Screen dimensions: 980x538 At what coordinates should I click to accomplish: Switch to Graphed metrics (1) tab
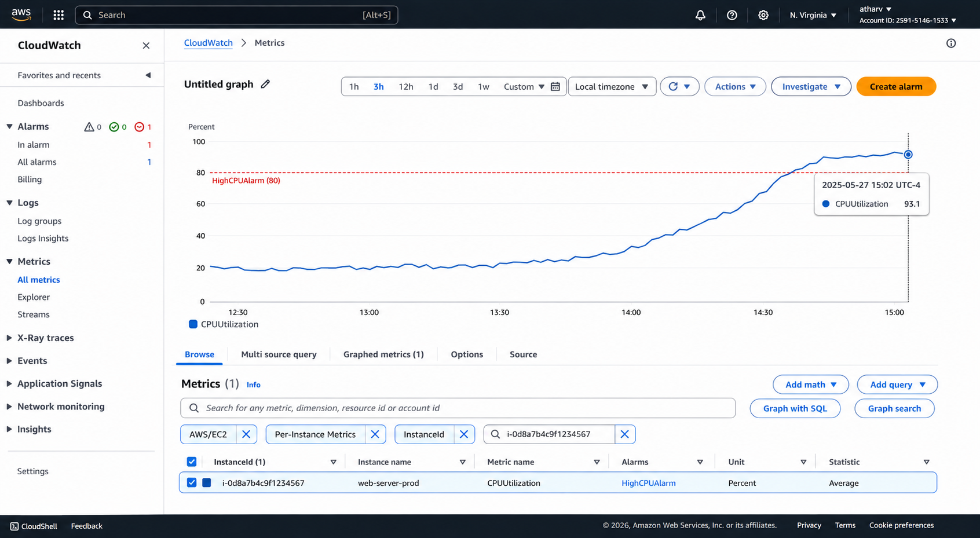383,354
